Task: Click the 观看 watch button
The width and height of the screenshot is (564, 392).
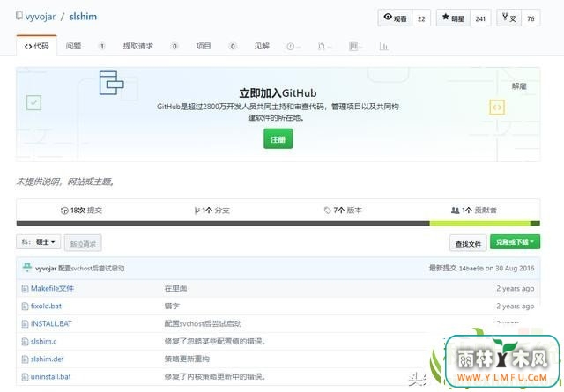Action: [395, 18]
